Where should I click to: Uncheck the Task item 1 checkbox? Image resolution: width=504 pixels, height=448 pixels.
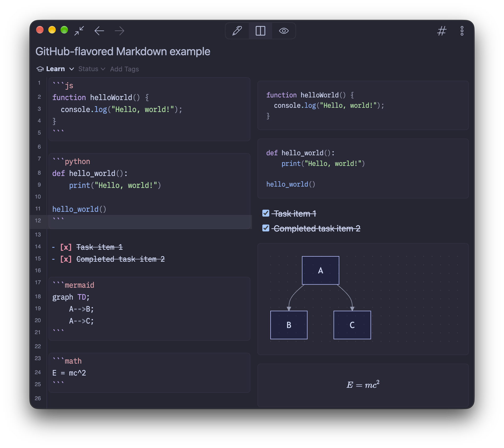point(266,213)
